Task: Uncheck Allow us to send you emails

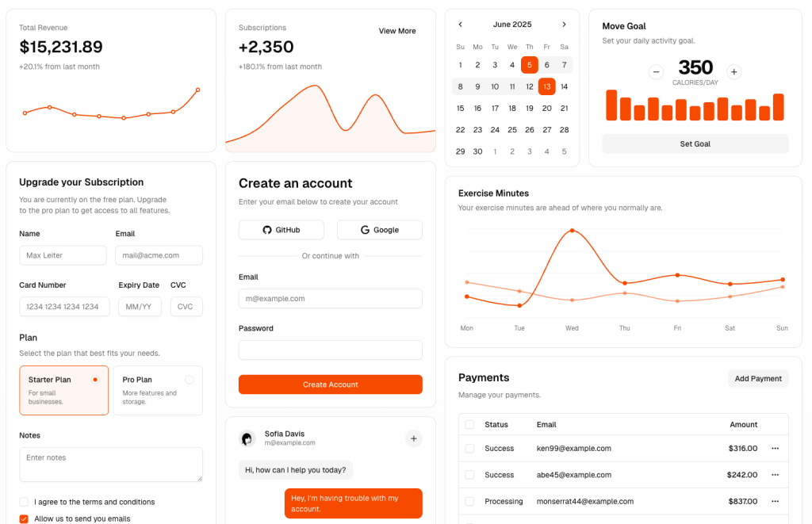Action: pyautogui.click(x=24, y=518)
